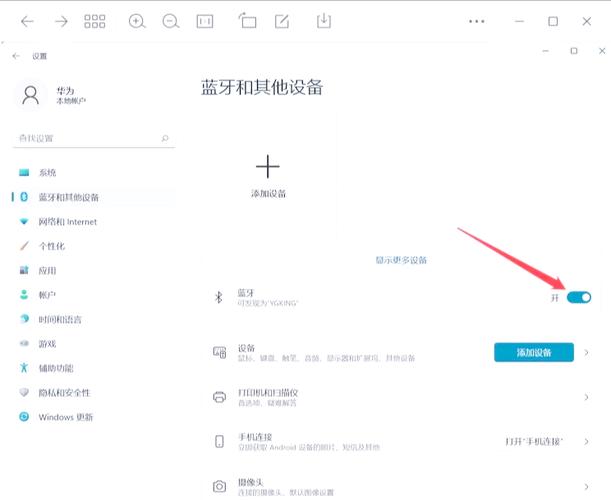Open 隐私和安全性 settings

point(94,393)
